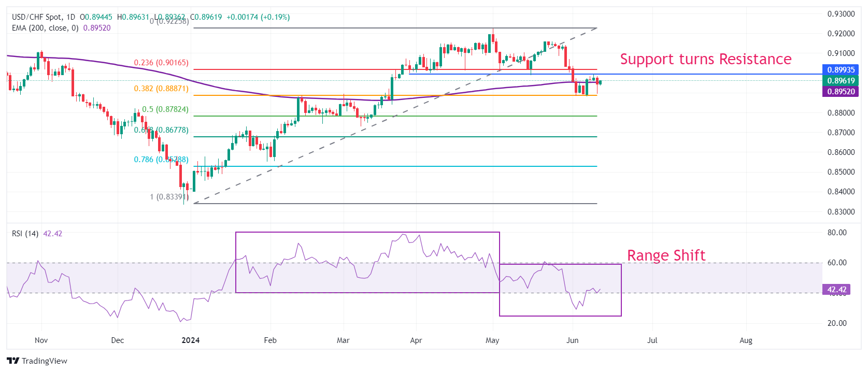
Task: Click the RSI (14) indicator label
Action: pyautogui.click(x=25, y=234)
